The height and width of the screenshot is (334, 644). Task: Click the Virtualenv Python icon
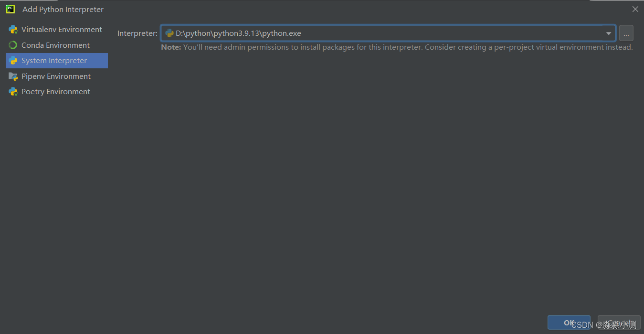click(x=13, y=30)
